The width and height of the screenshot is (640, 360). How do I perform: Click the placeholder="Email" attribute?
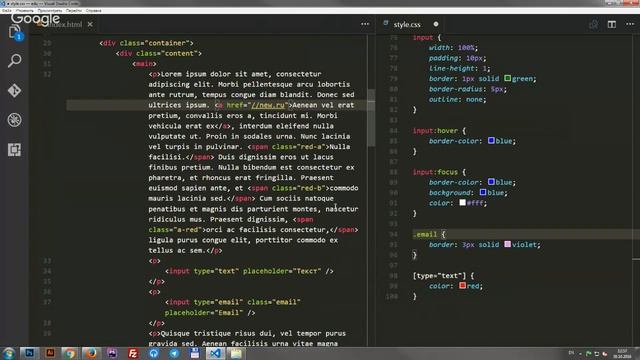click(204, 312)
